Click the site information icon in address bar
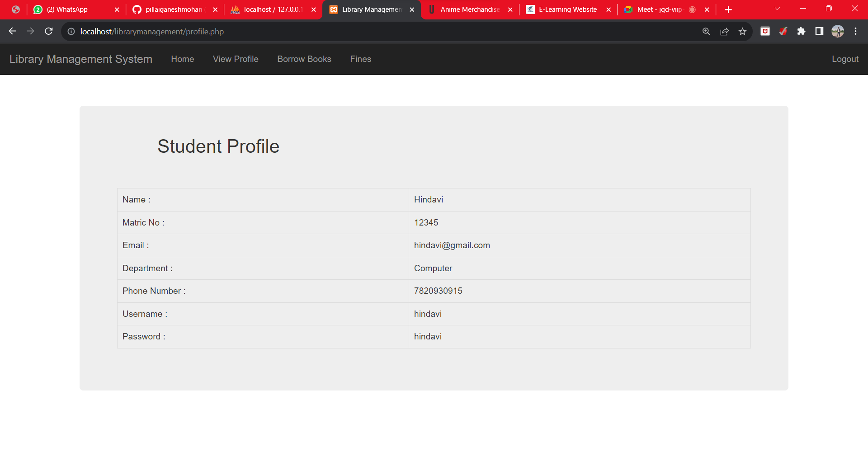 pyautogui.click(x=71, y=32)
